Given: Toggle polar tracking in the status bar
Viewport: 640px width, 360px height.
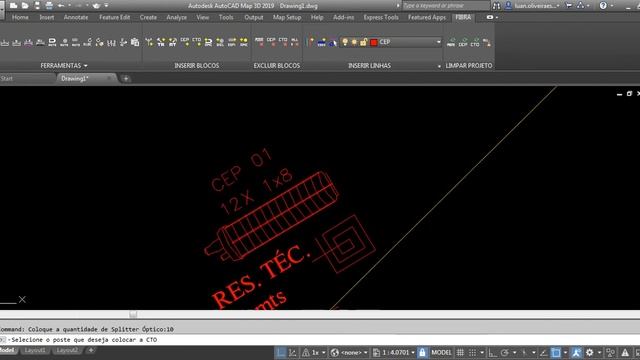Looking at the screenshot, I should pyautogui.click(x=505, y=352).
